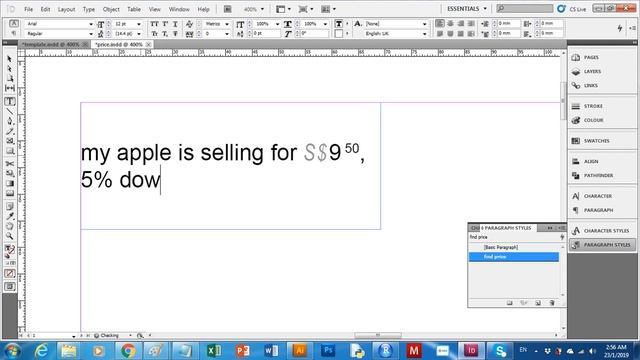
Task: Select the Eyedropper tool
Action: (x=10, y=216)
